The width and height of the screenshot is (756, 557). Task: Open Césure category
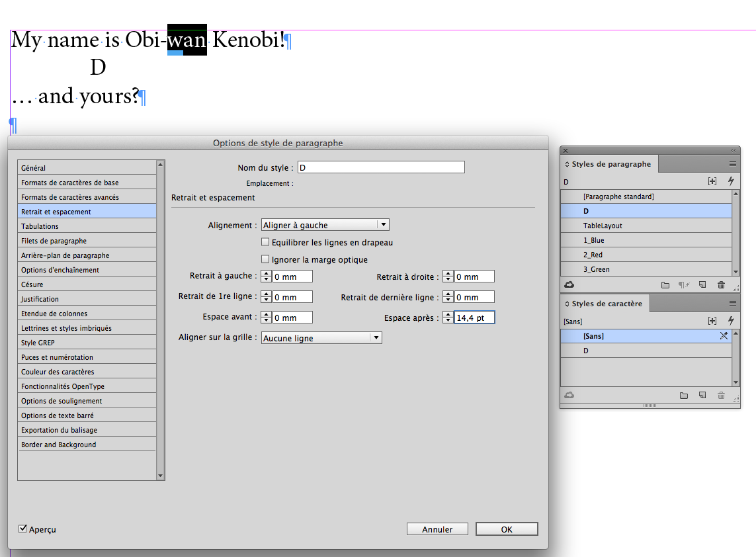[87, 284]
